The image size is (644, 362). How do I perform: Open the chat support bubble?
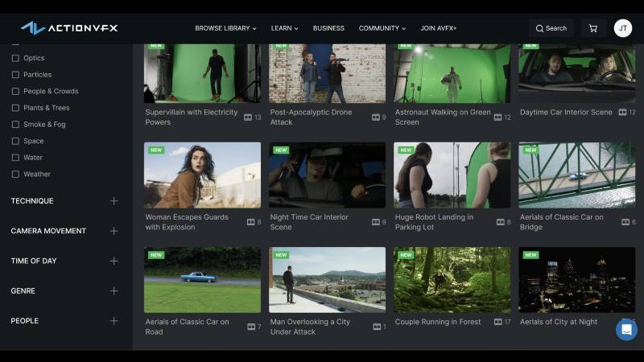coord(626,329)
